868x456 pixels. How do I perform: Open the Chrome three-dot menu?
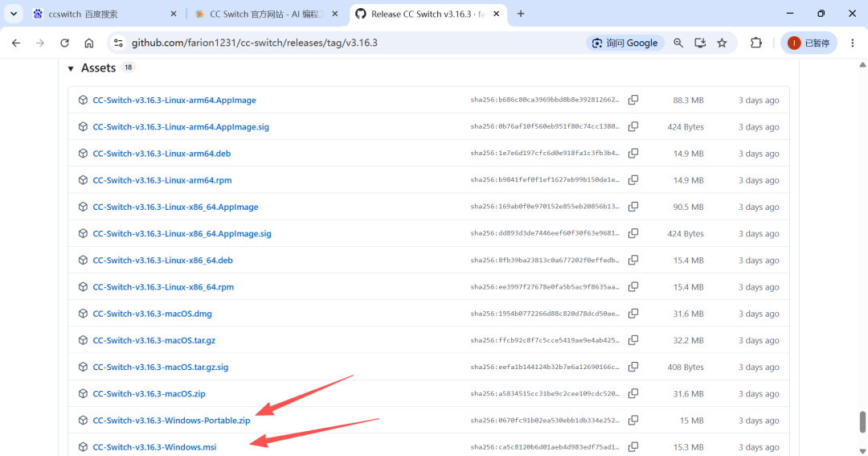[853, 43]
